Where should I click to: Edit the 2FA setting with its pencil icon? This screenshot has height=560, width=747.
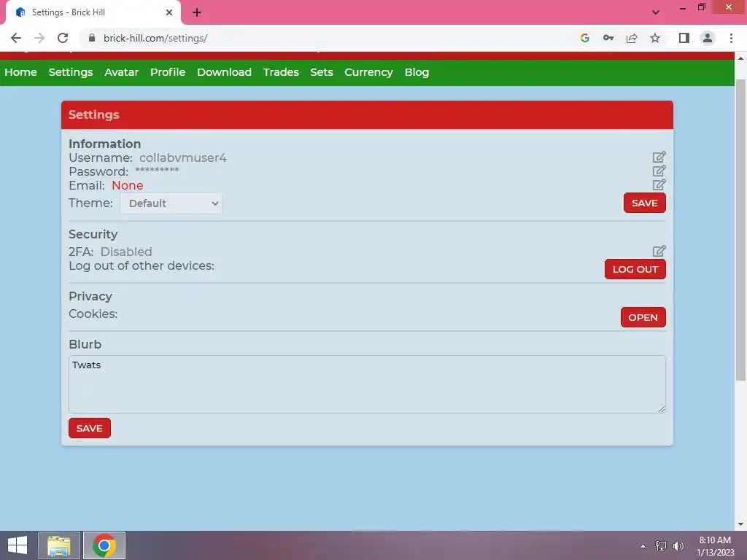[659, 251]
